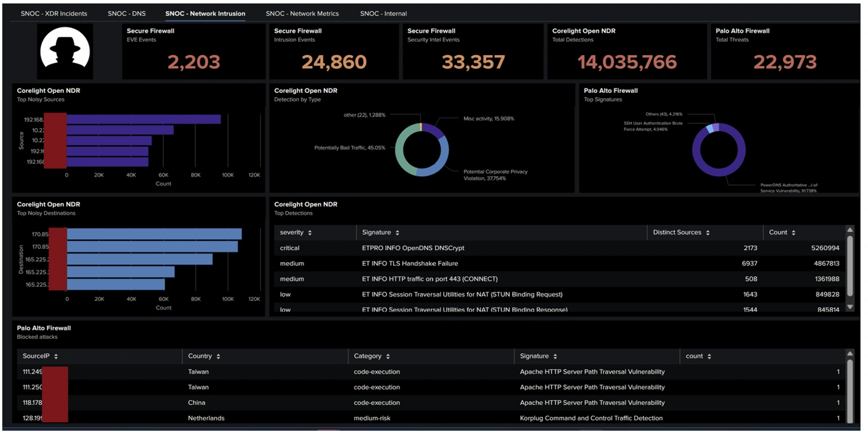The image size is (868, 437).
Task: Switch to SNOC - XDR Incidents tab
Action: coord(54,13)
